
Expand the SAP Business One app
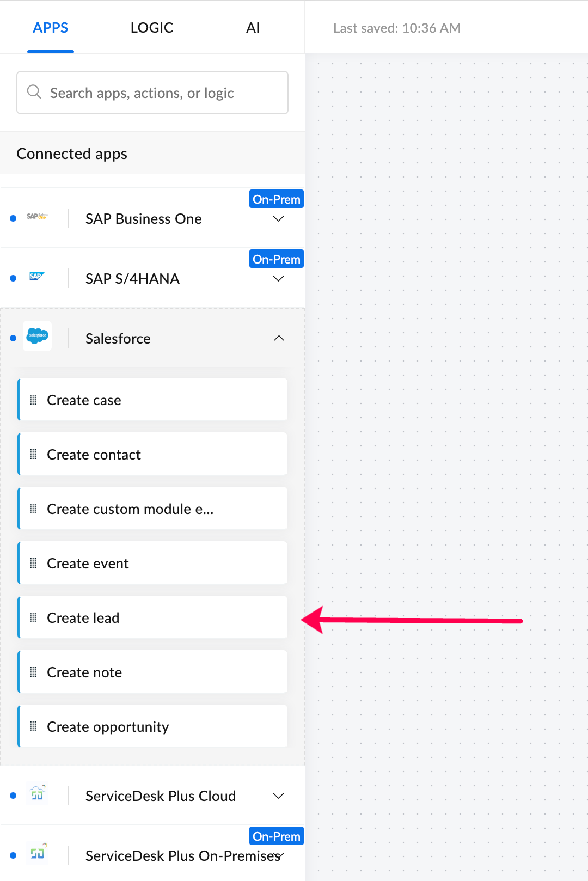tap(278, 219)
